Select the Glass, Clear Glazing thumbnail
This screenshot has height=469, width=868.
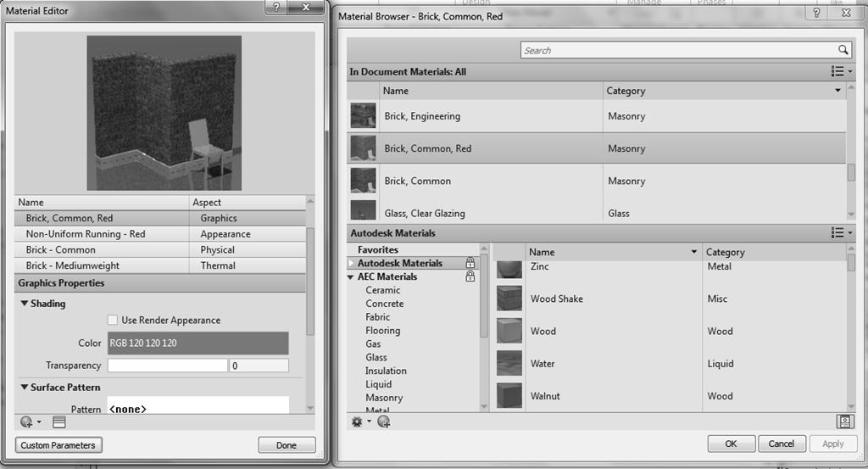coord(363,210)
